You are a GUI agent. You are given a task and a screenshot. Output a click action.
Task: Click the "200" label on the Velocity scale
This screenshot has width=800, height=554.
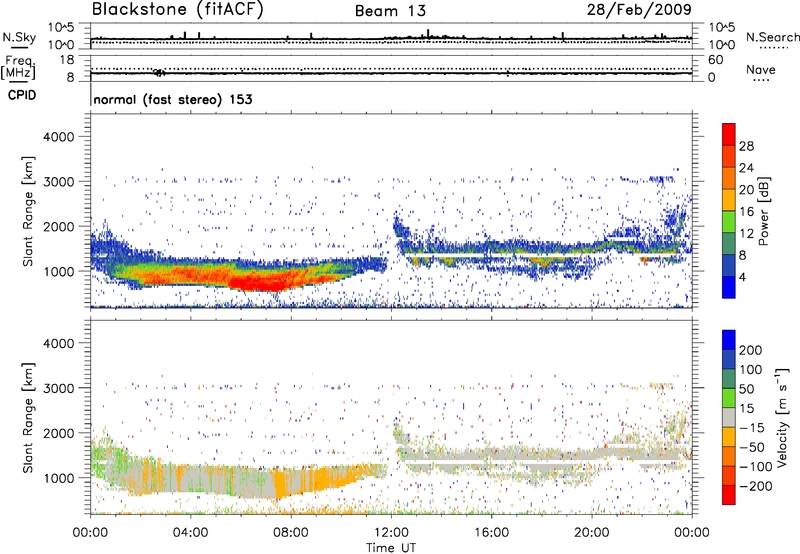point(751,350)
